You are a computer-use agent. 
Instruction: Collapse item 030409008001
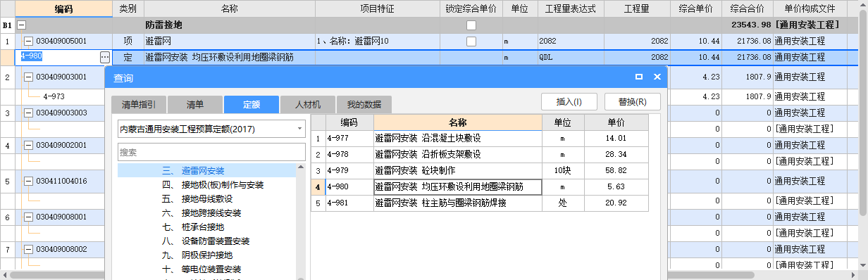[x=29, y=217]
